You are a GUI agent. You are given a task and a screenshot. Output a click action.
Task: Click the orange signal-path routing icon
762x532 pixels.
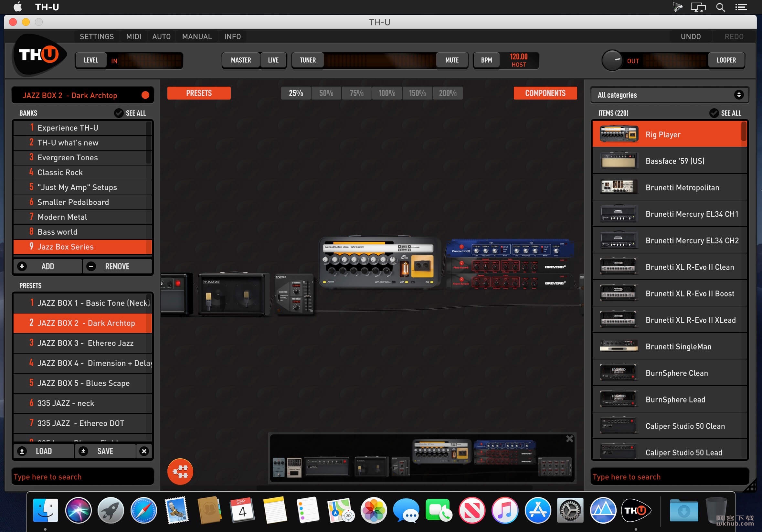[x=180, y=471]
